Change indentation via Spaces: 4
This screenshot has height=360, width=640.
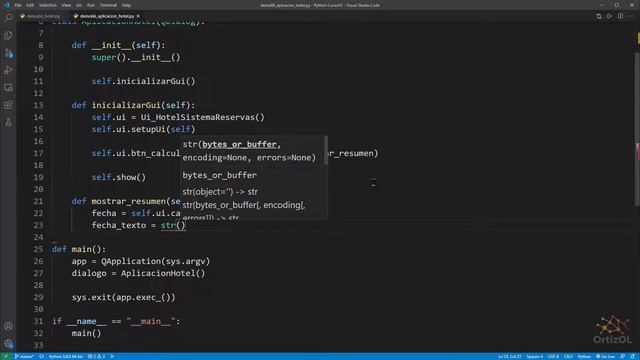(535, 356)
